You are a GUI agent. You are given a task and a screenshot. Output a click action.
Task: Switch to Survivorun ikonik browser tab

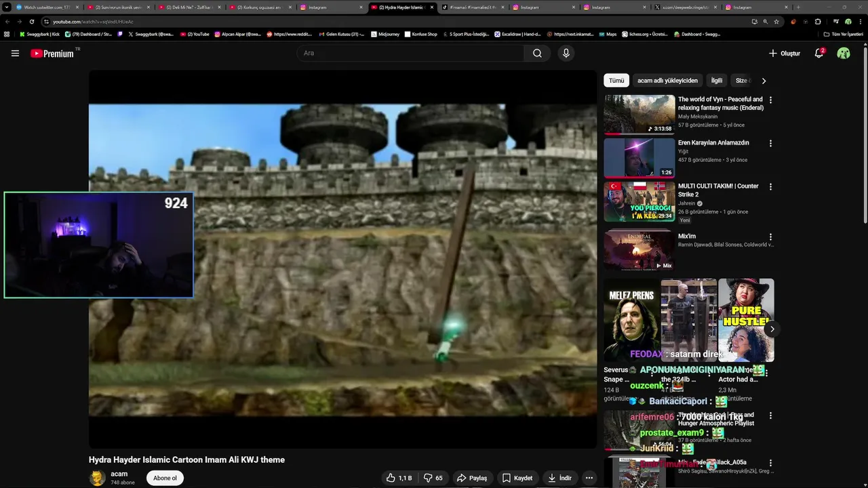[118, 7]
